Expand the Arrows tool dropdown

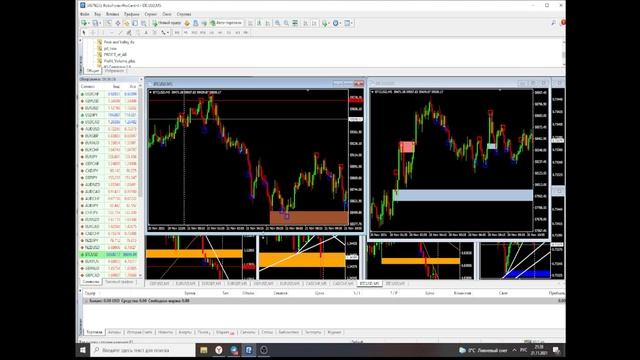pos(168,33)
